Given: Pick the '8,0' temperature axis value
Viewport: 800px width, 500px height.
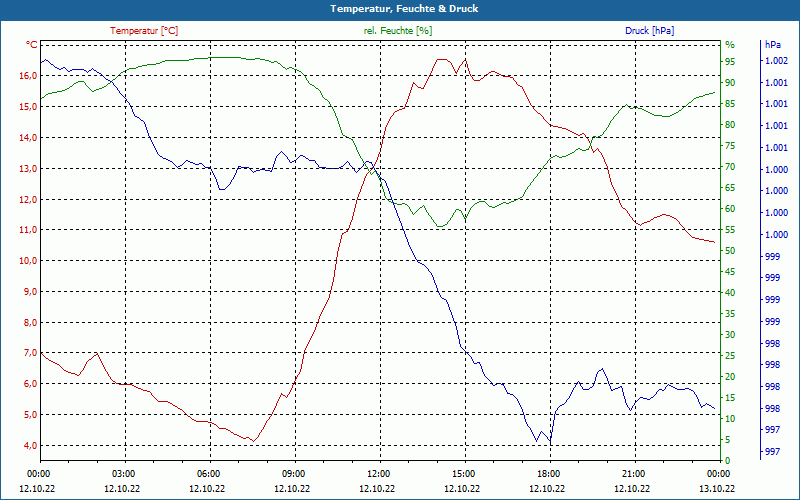Looking at the screenshot, I should pos(31,322).
